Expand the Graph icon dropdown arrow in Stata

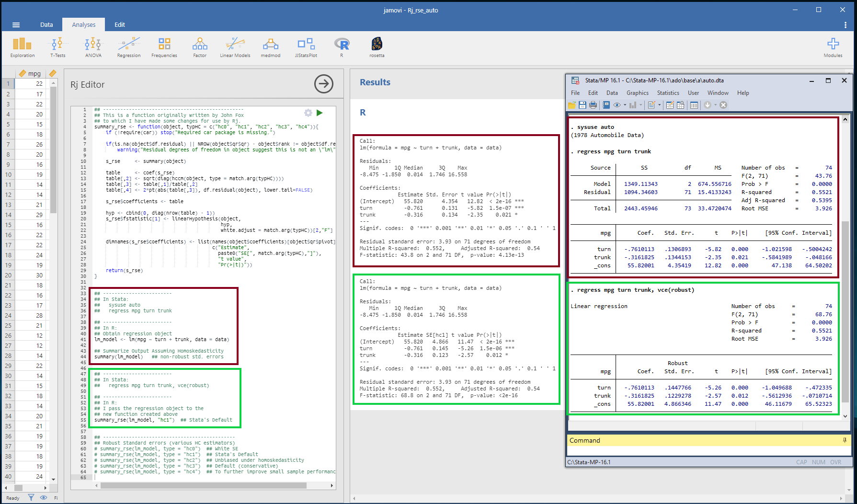tap(641, 105)
